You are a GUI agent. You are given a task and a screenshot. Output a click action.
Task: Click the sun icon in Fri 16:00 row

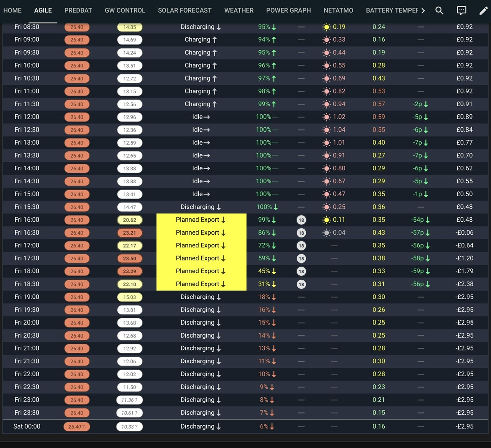pyautogui.click(x=326, y=220)
